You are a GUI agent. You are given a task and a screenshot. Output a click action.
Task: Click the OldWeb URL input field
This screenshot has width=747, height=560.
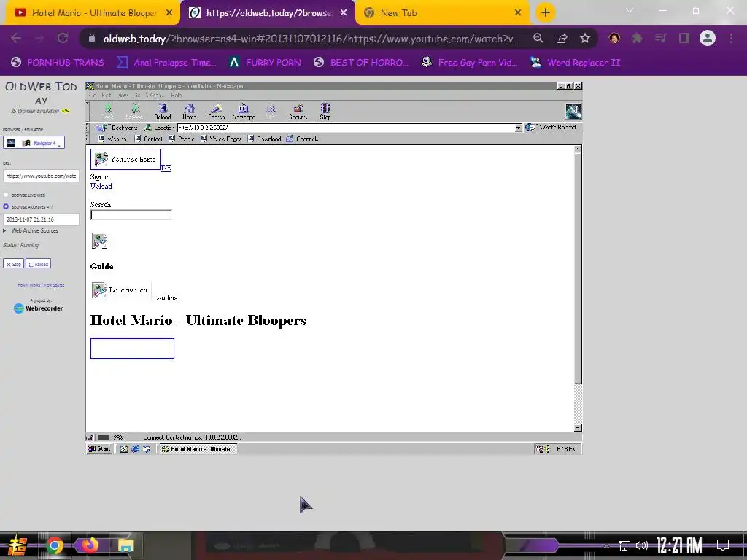(41, 176)
